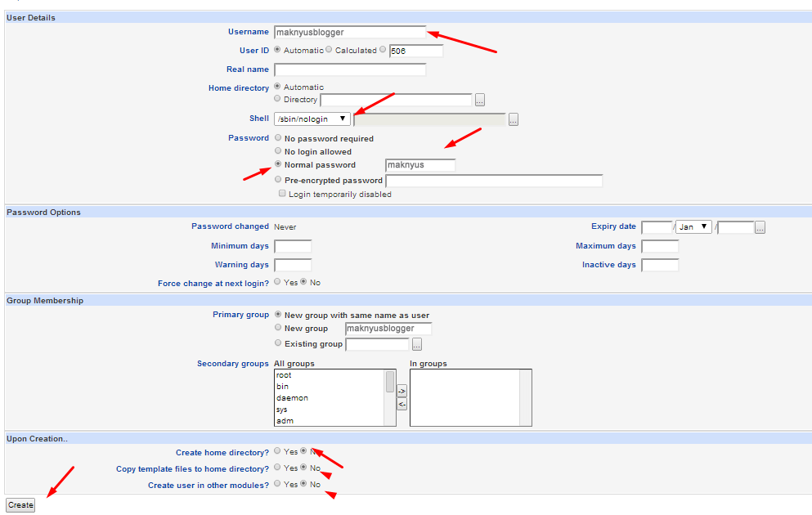Open shell path browse button
Viewport: 812px width, 515px height.
[514, 119]
